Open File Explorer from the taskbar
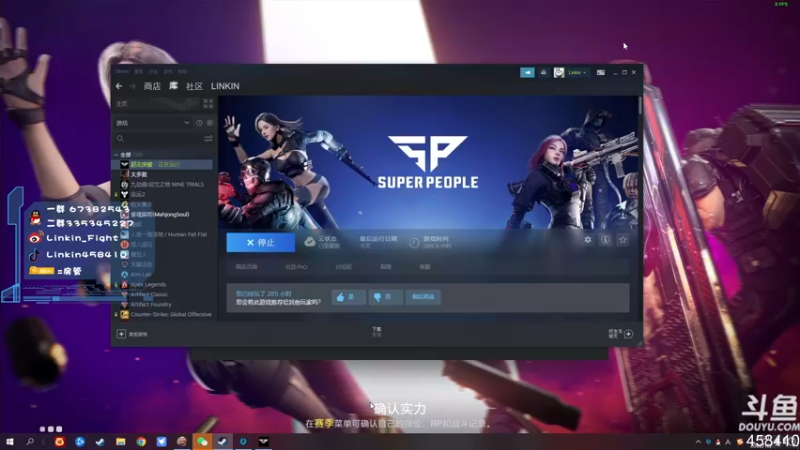 tap(120, 441)
